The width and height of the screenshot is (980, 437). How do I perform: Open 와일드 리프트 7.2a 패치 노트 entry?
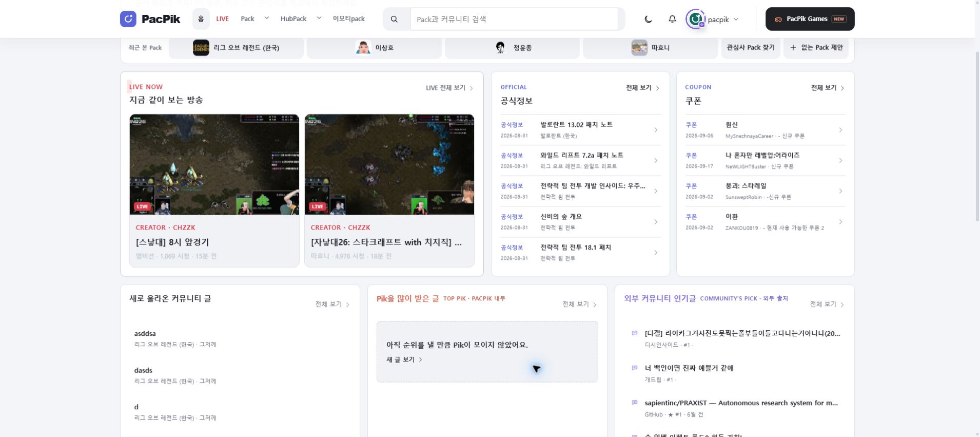click(x=580, y=161)
